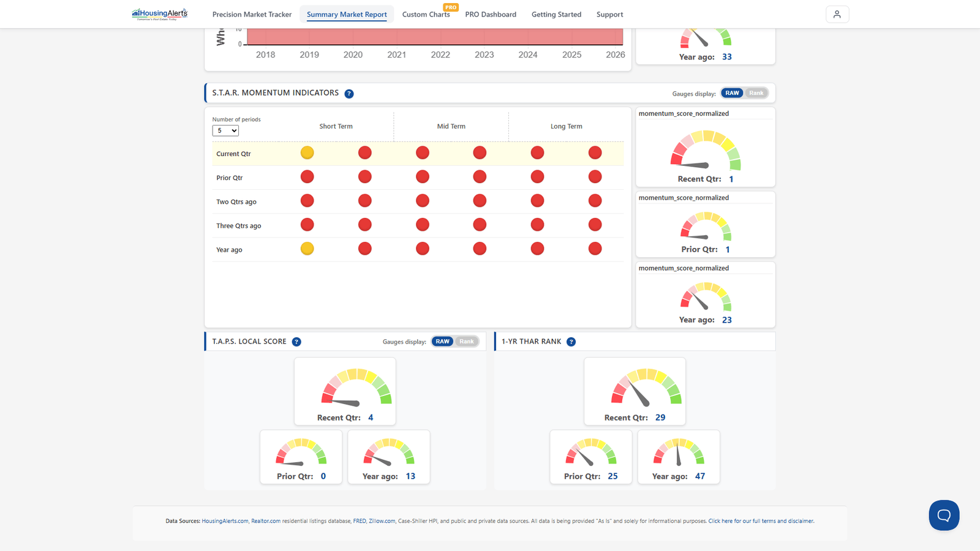This screenshot has width=980, height=551.
Task: Click the momentum Prior Qtr gauge
Action: (706, 226)
